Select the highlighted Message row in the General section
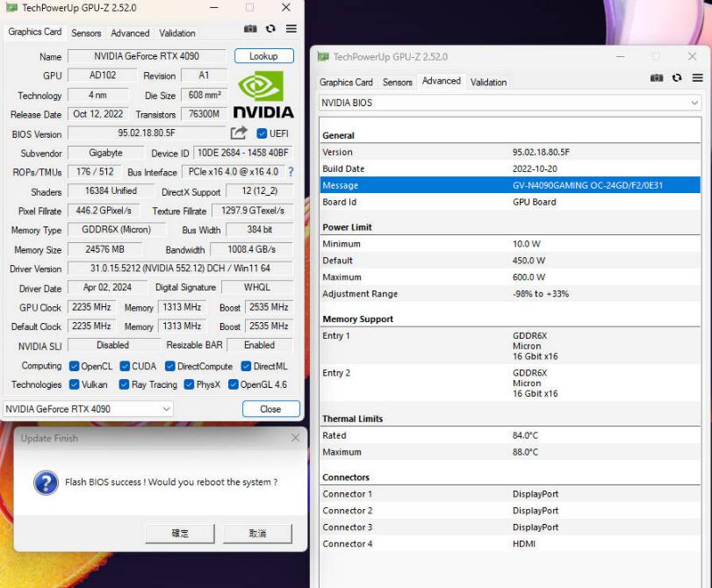Screen dimensions: 712x588 [510, 185]
